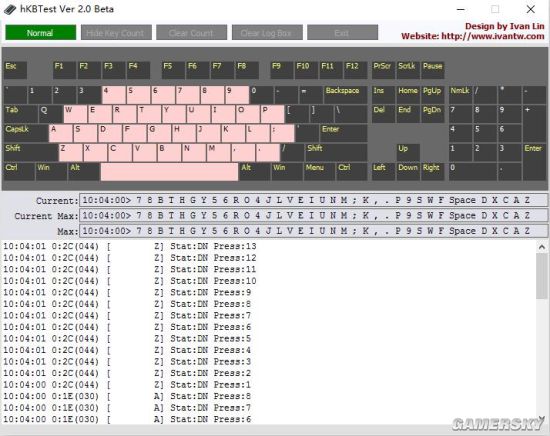This screenshot has height=436, width=550.
Task: Click the green Normal mode button
Action: [x=40, y=33]
